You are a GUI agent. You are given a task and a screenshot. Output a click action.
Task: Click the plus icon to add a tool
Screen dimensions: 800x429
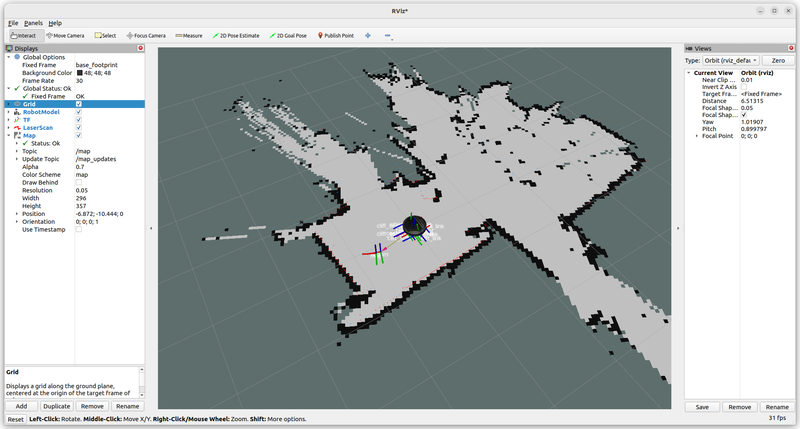tap(368, 35)
